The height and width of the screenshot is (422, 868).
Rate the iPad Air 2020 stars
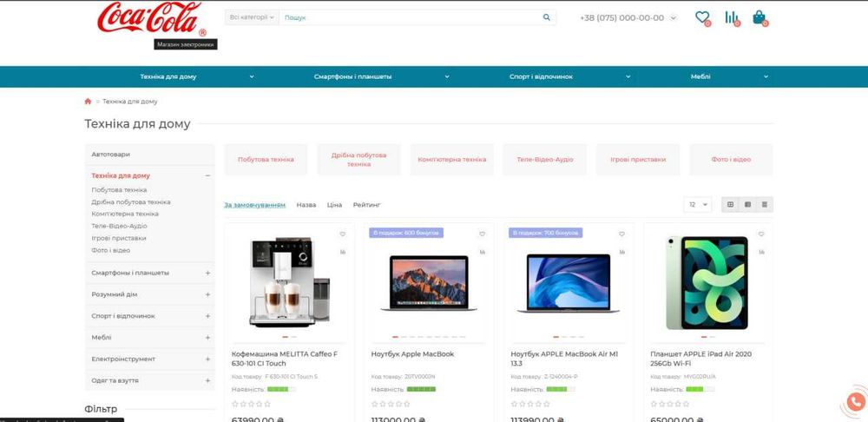click(670, 405)
